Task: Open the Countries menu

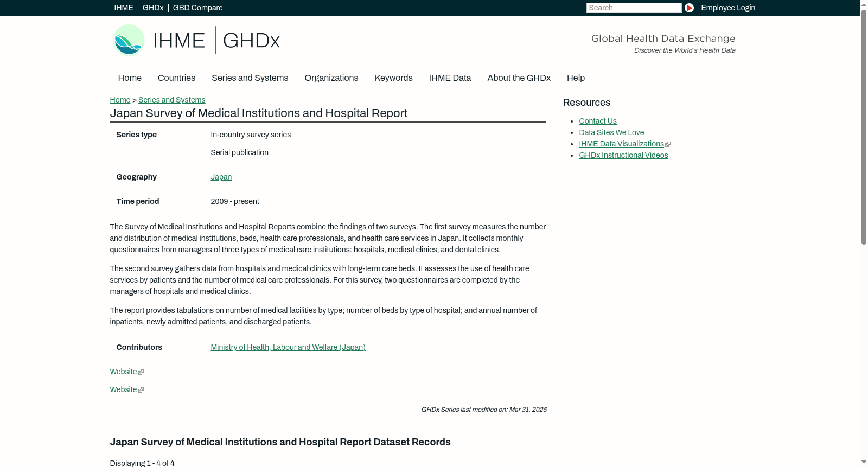Action: pos(176,78)
